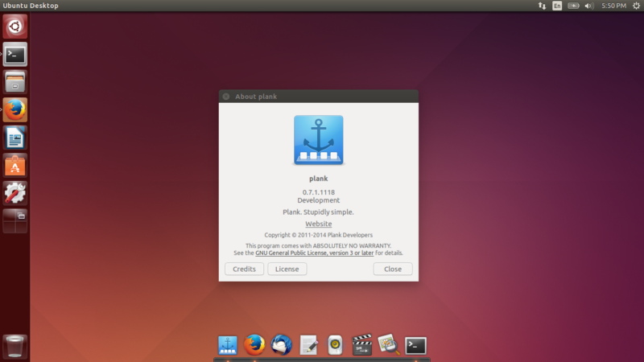Click the 'Plank. Stupidly simple.' text
644x362 pixels.
click(x=318, y=212)
